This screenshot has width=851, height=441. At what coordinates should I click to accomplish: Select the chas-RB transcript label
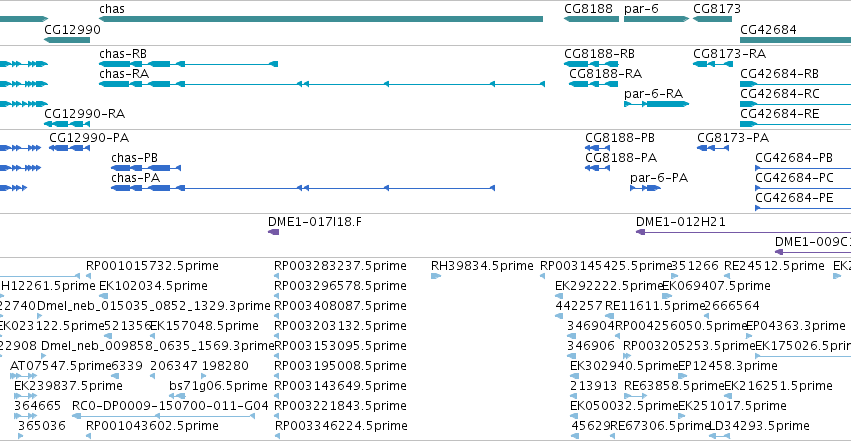click(123, 54)
